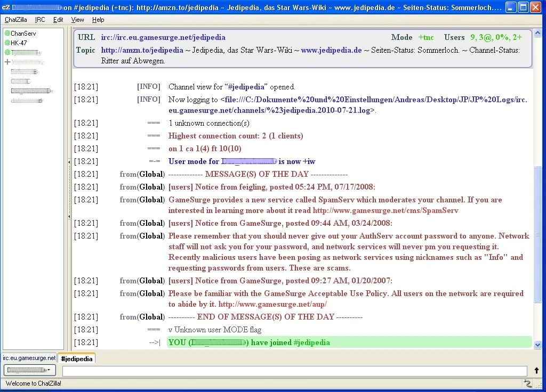546x392 pixels.
Task: Collapse the panel using the lower splitter arrow
Action: coord(69,216)
